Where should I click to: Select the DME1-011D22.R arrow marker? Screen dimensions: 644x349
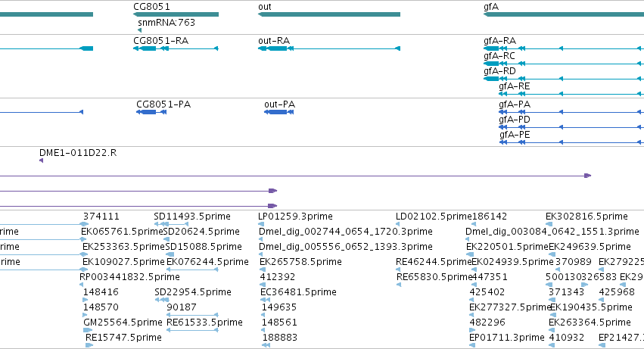(41, 160)
